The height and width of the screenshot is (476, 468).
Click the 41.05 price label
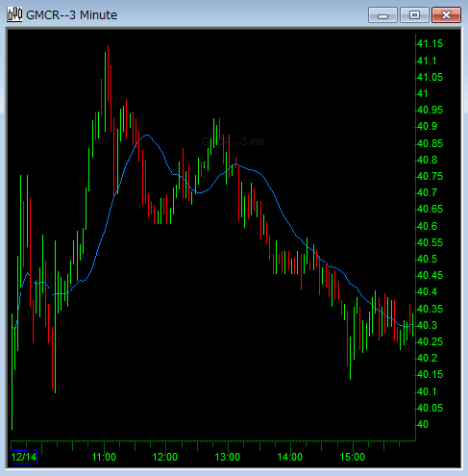click(431, 77)
